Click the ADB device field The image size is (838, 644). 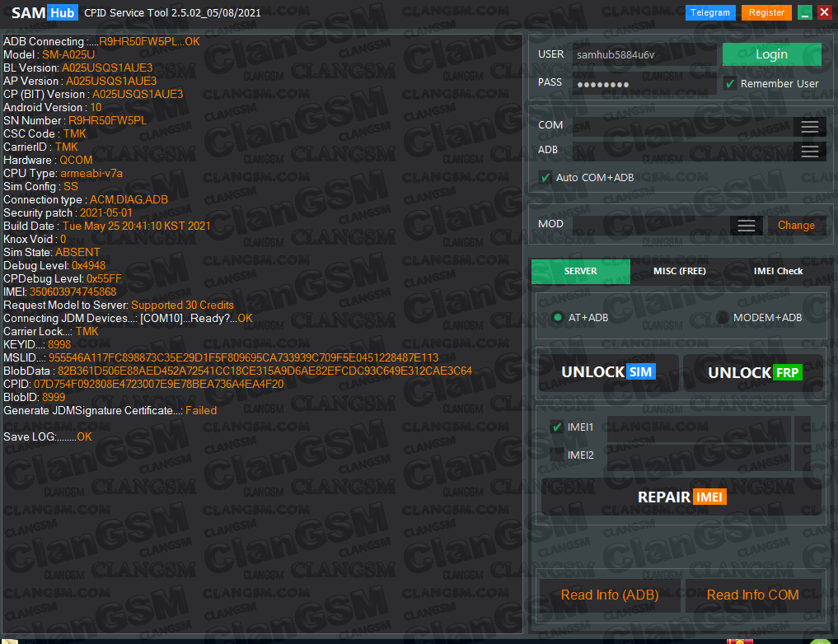point(683,152)
